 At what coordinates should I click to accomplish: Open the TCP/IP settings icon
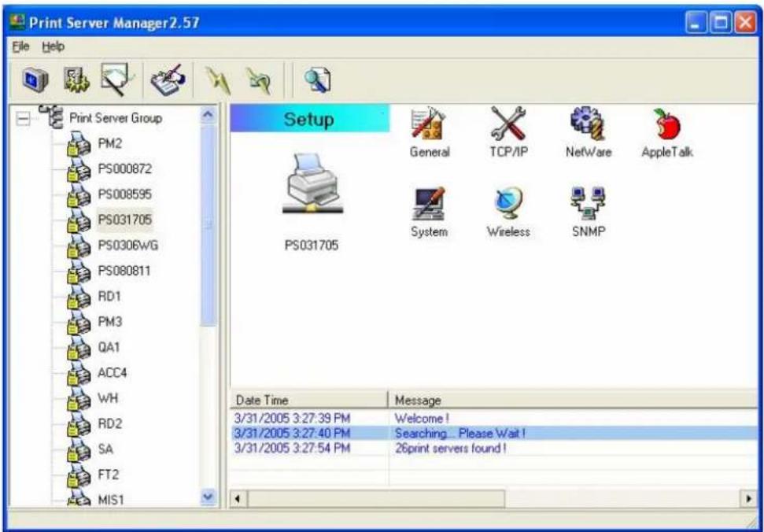tap(508, 124)
